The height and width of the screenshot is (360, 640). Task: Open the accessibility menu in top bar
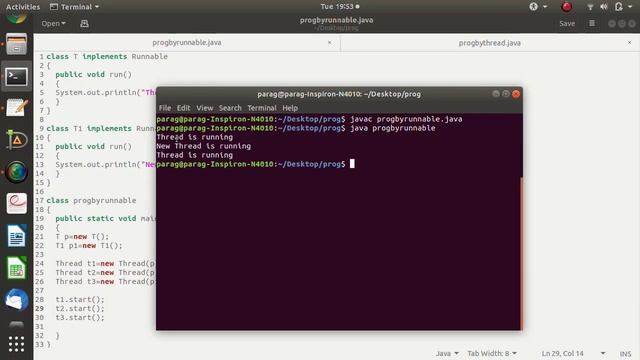538,7
